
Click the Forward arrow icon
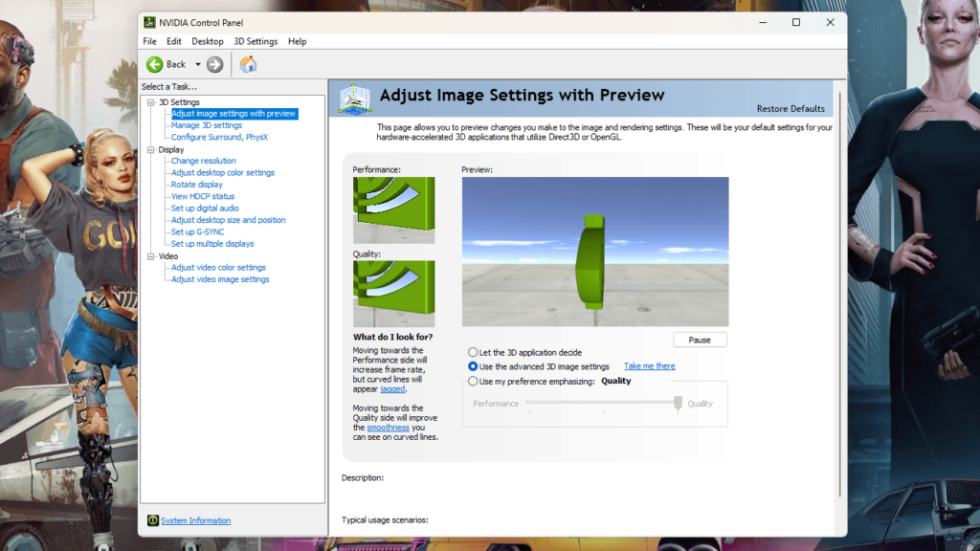(215, 64)
